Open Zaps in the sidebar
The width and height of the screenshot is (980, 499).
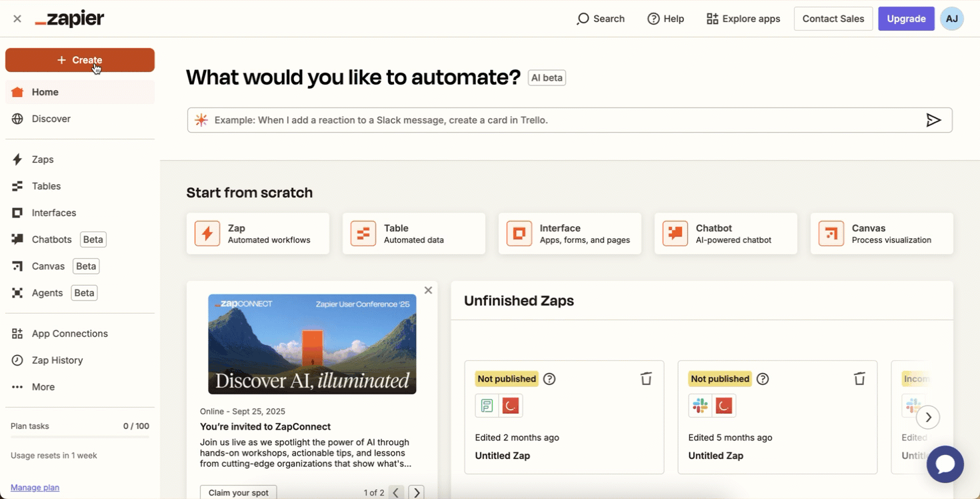tap(80, 159)
